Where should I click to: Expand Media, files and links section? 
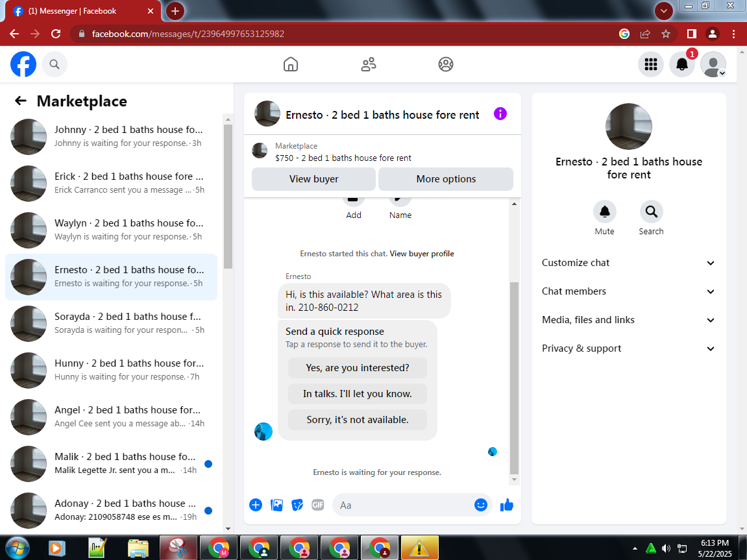pos(628,320)
